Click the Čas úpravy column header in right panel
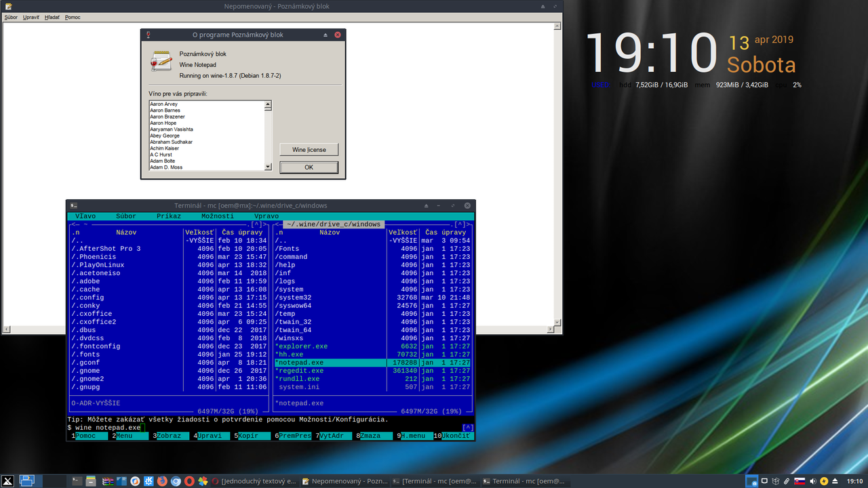This screenshot has width=868, height=488. (446, 232)
